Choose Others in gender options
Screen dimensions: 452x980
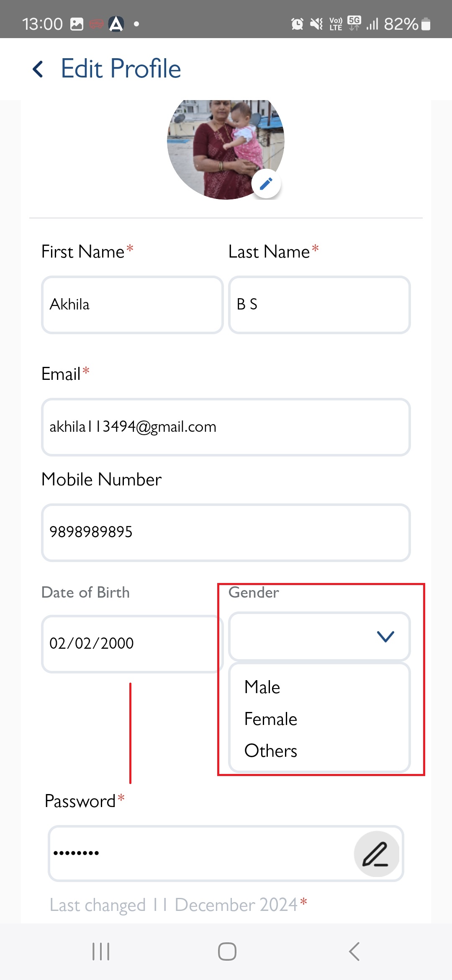tap(271, 751)
